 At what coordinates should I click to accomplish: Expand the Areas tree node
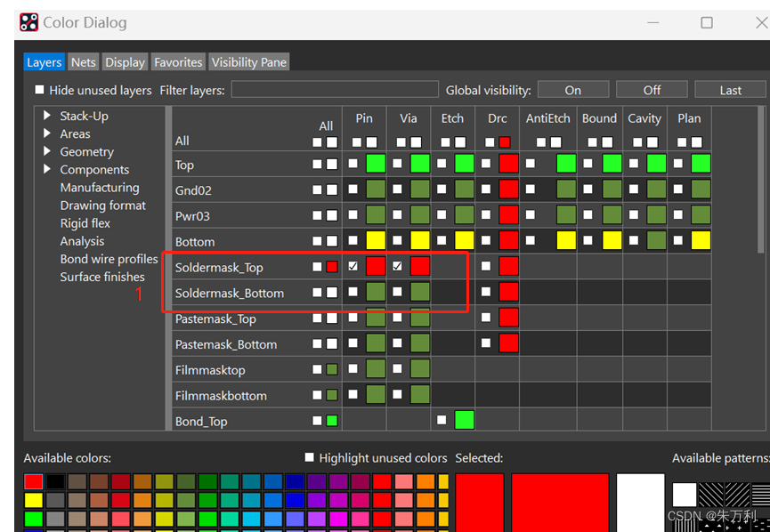[x=47, y=133]
